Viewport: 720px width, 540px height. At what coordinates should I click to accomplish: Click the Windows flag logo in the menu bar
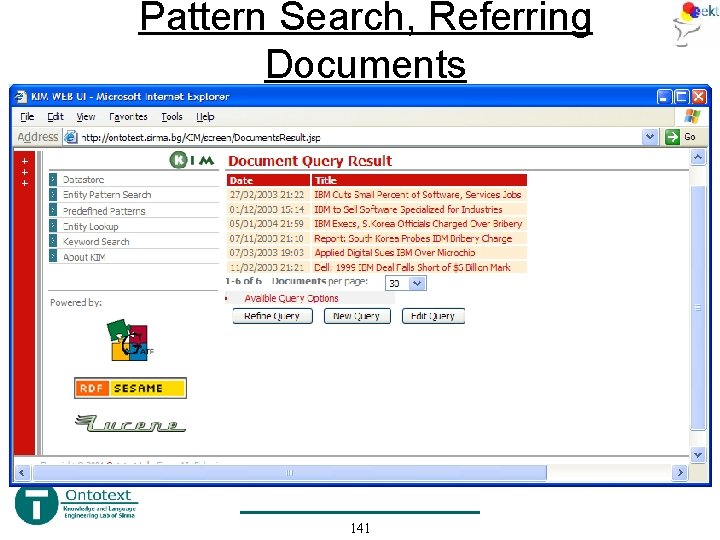(692, 116)
